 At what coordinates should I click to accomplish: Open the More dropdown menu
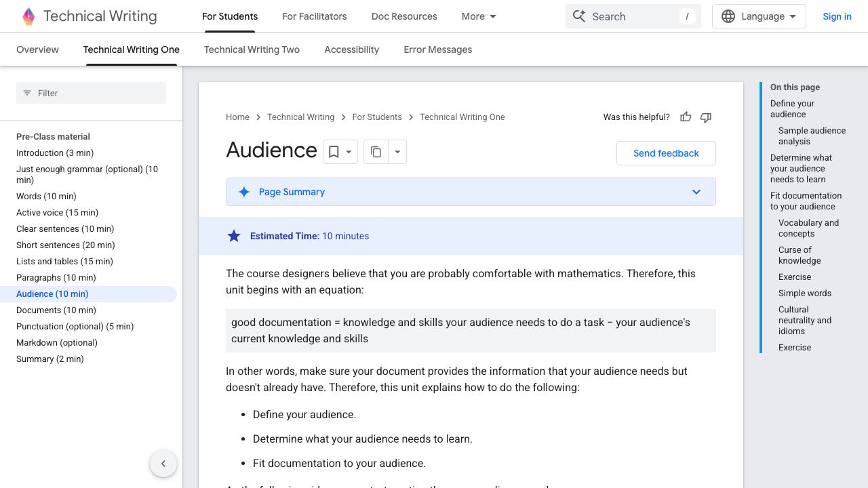[x=479, y=16]
